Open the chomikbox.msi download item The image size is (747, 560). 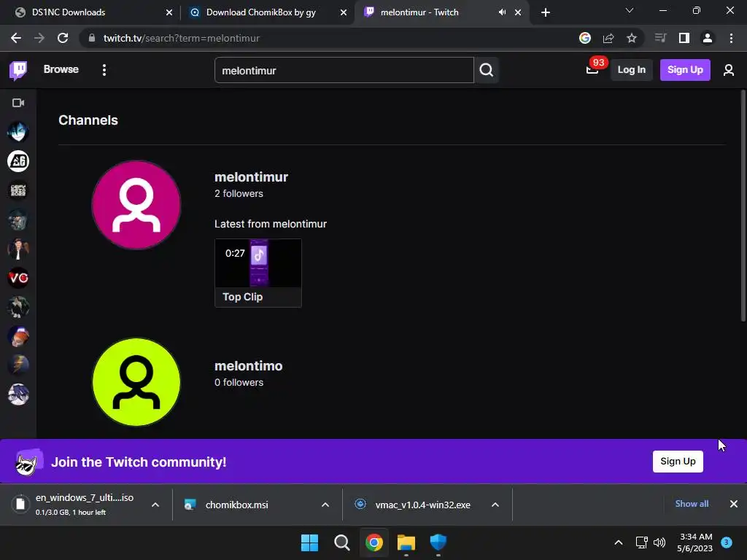coord(237,505)
